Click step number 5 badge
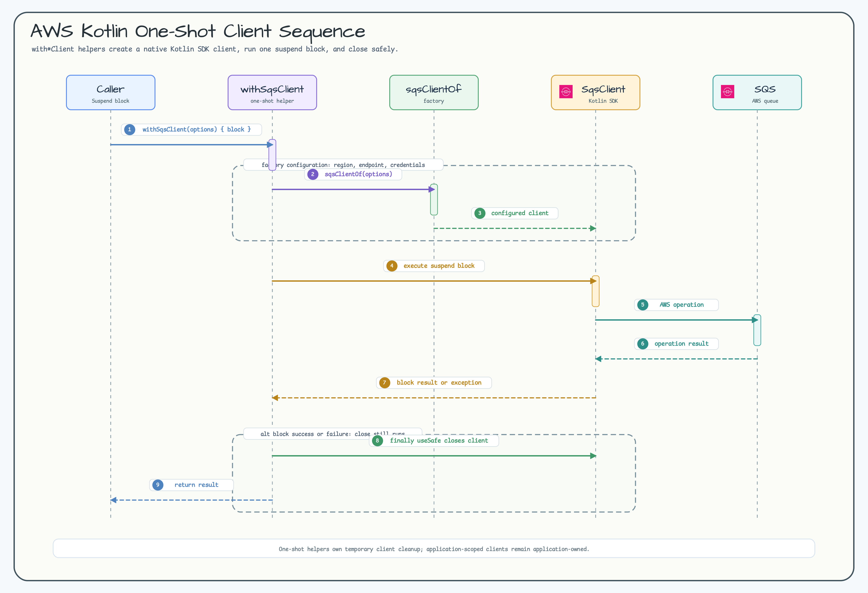Screen dimensions: 868x593 (643, 305)
